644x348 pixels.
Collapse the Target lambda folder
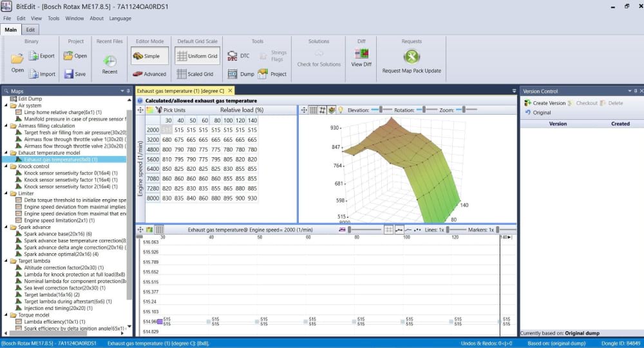6,261
